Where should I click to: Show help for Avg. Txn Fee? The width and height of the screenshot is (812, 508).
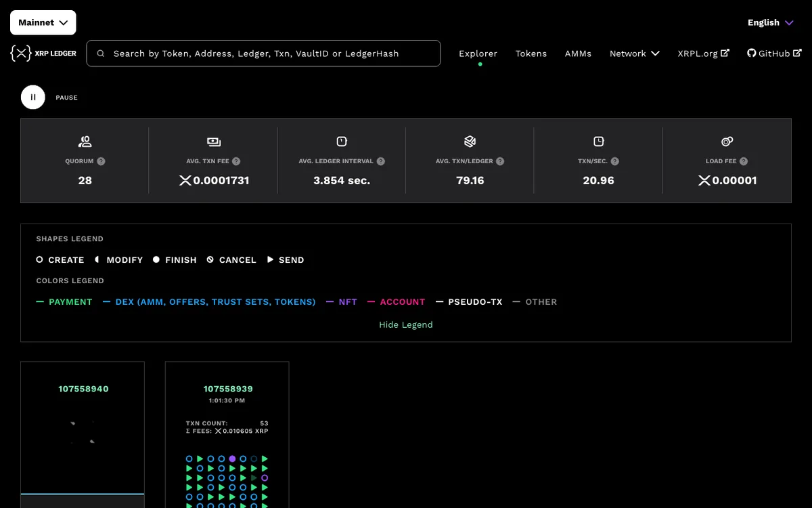click(x=236, y=161)
